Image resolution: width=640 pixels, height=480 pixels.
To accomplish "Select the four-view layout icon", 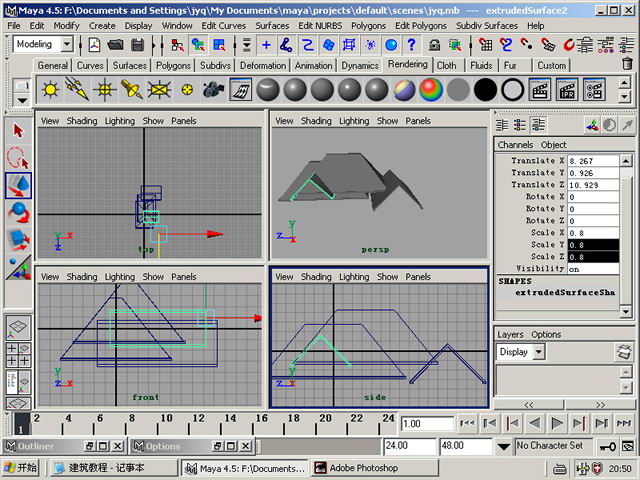I will tap(18, 355).
